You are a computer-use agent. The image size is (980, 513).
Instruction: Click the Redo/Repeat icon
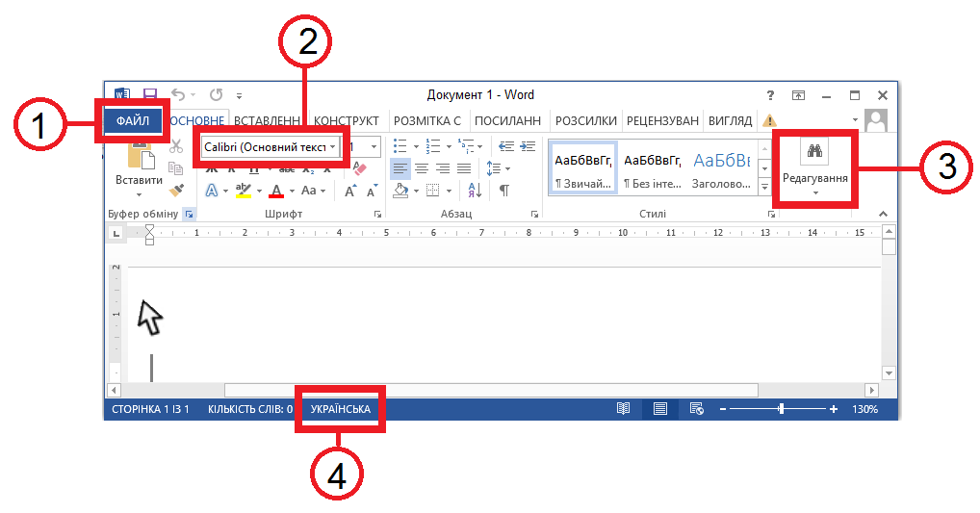[x=217, y=95]
